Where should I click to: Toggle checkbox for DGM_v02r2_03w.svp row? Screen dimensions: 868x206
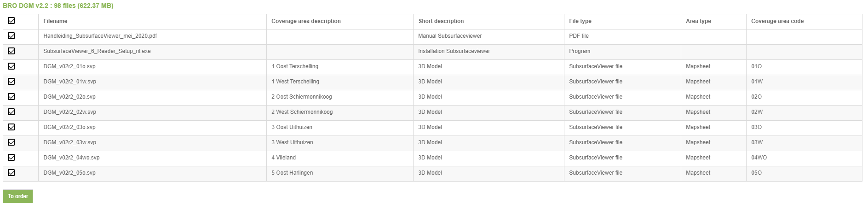tap(11, 142)
